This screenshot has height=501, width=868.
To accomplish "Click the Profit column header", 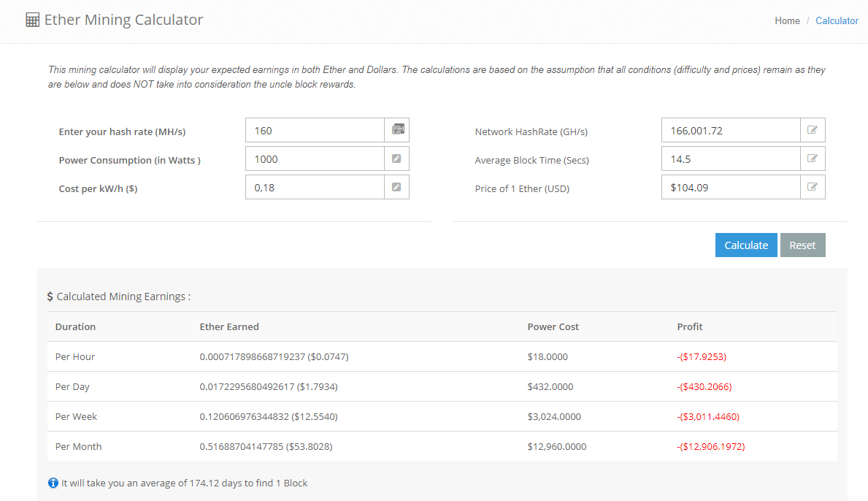I will pos(690,326).
